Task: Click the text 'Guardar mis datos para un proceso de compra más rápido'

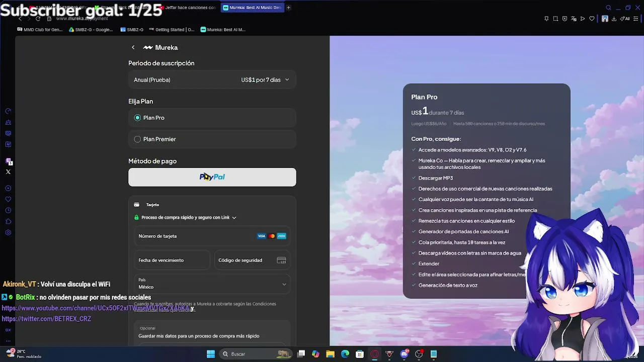Action: 199,336
